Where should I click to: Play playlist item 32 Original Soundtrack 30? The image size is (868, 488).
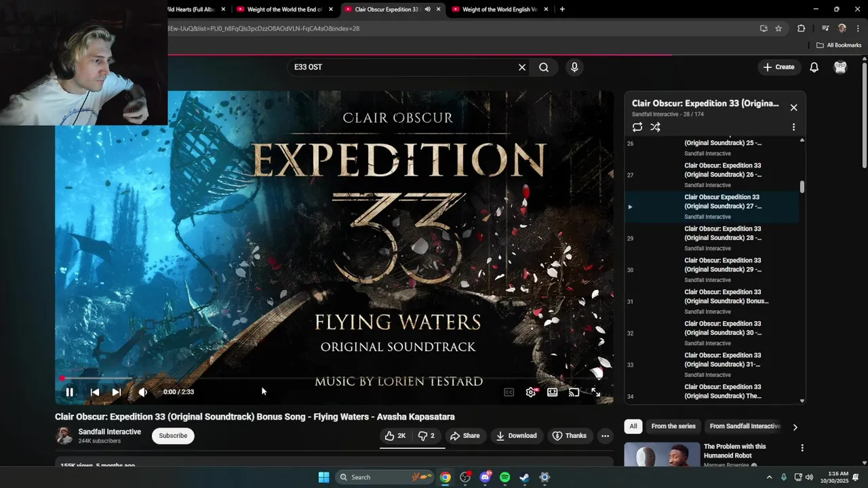pyautogui.click(x=711, y=333)
